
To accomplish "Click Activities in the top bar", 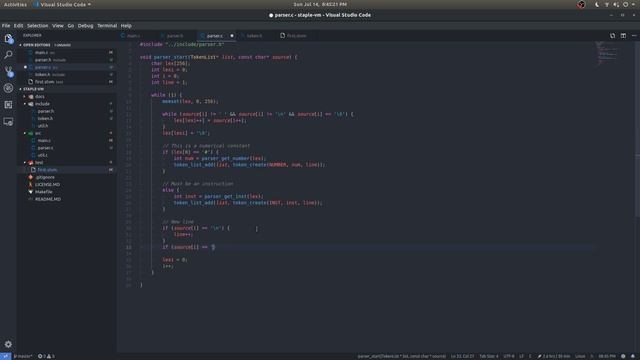I will click(x=15, y=4).
